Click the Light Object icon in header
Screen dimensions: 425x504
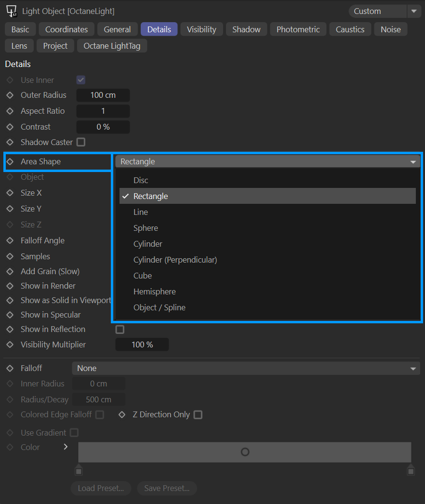(12, 11)
